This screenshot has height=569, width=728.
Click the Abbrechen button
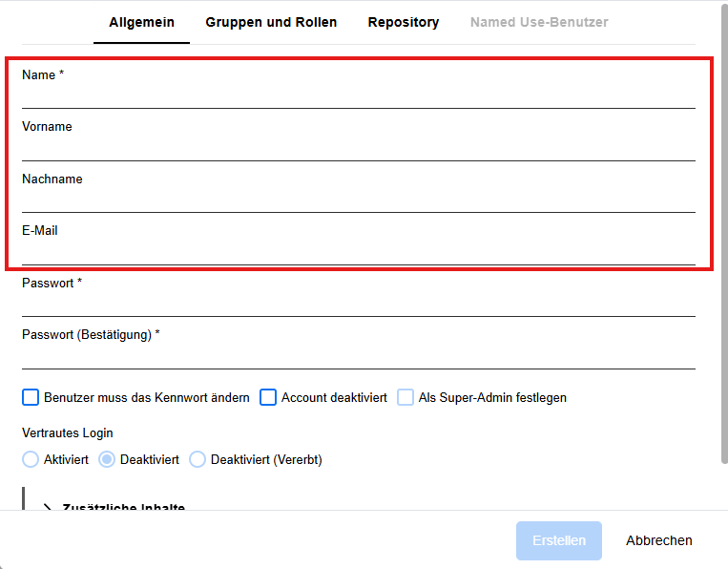(658, 540)
